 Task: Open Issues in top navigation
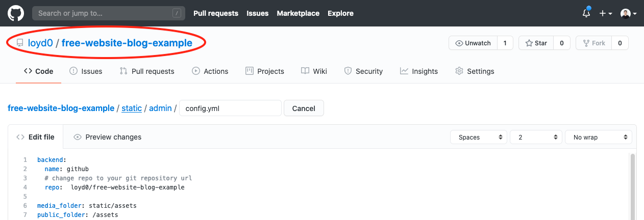click(x=257, y=13)
